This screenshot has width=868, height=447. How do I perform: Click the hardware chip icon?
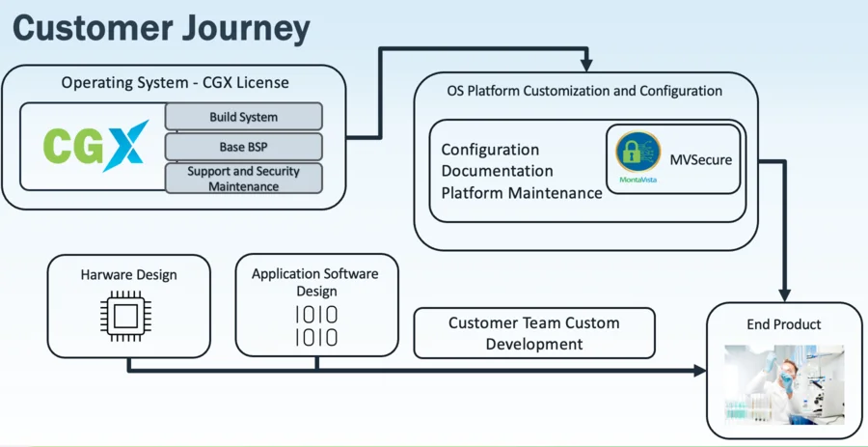(125, 315)
